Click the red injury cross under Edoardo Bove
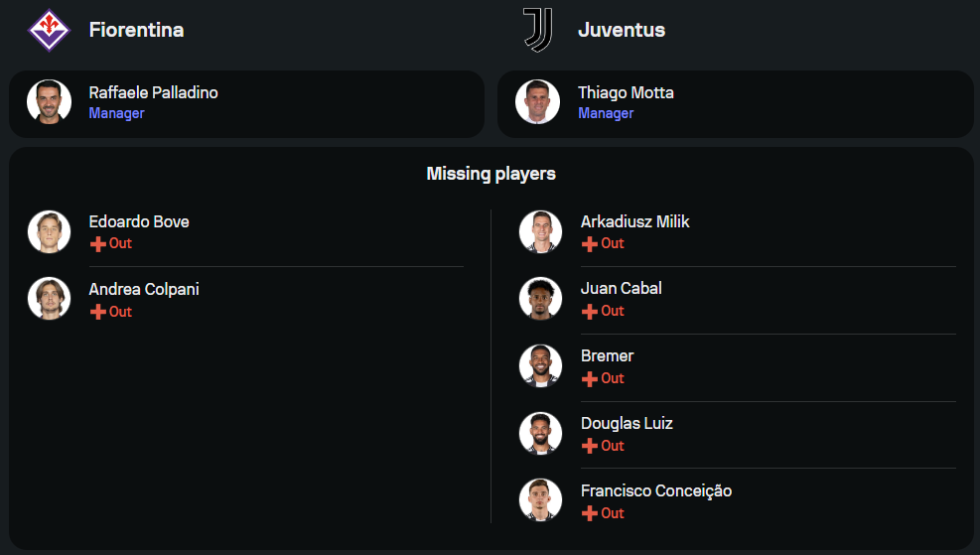 click(98, 244)
